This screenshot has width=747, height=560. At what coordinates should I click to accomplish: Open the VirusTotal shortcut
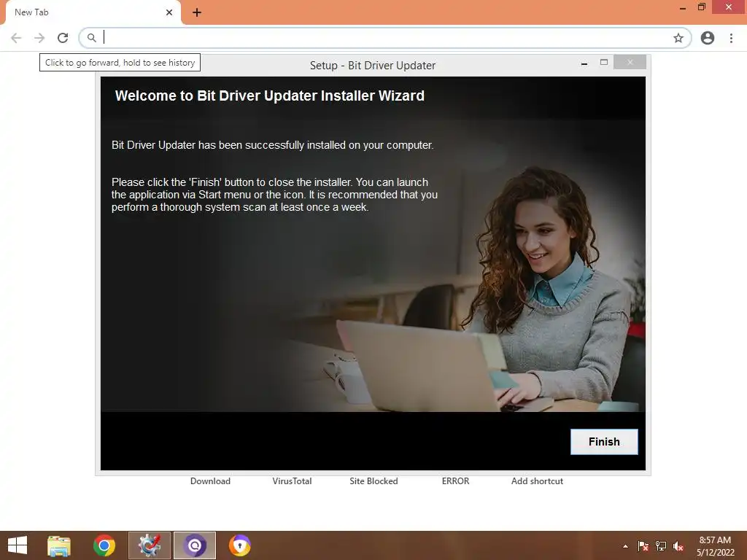click(x=292, y=481)
